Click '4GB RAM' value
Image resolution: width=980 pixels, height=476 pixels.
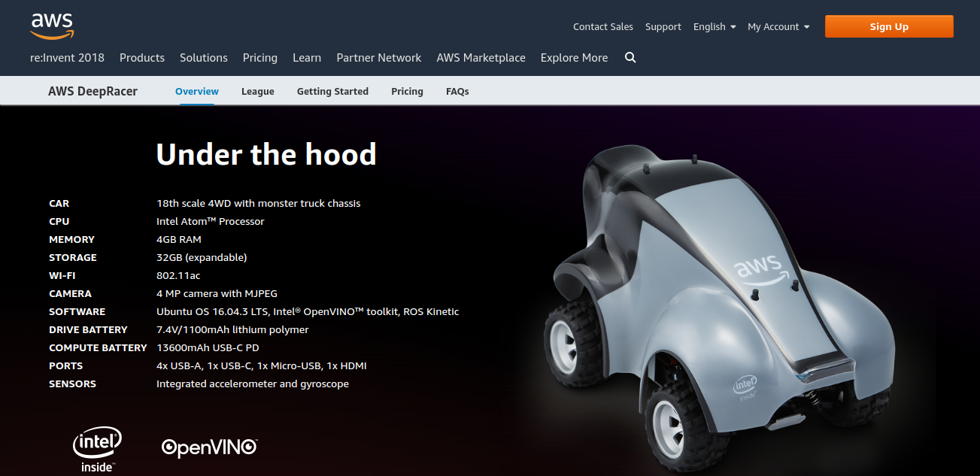pos(179,239)
